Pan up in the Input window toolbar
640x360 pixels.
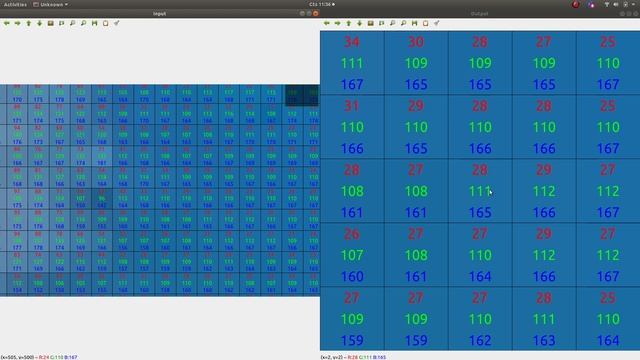tap(29, 23)
